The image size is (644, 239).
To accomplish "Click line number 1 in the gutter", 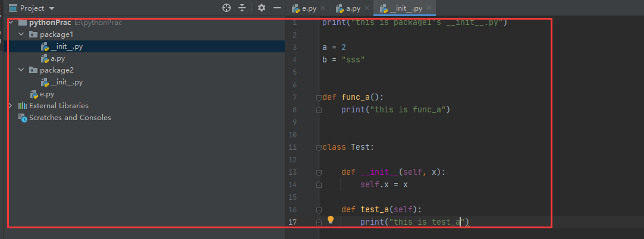I will [x=294, y=23].
